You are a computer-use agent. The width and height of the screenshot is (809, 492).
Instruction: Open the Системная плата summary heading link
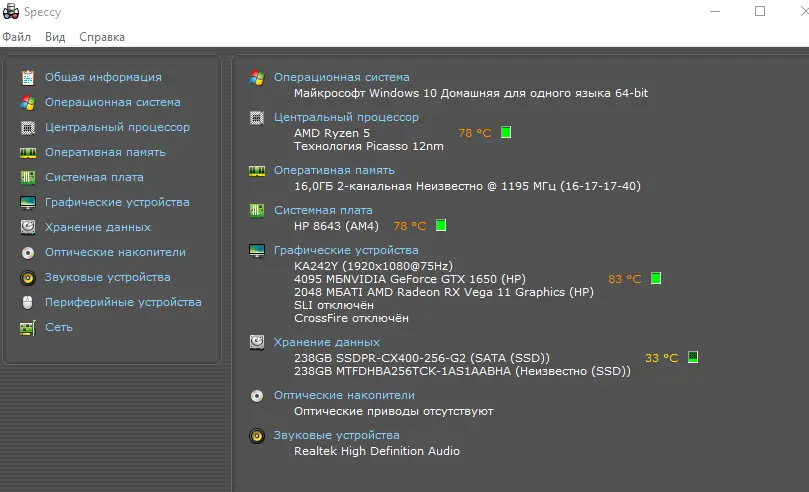pyautogui.click(x=323, y=210)
